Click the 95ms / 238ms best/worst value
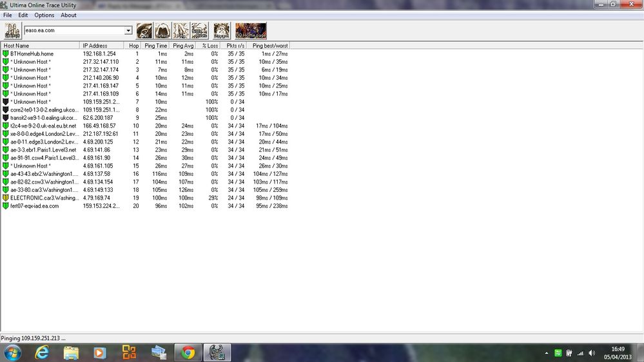The width and height of the screenshot is (644, 362). 271,206
